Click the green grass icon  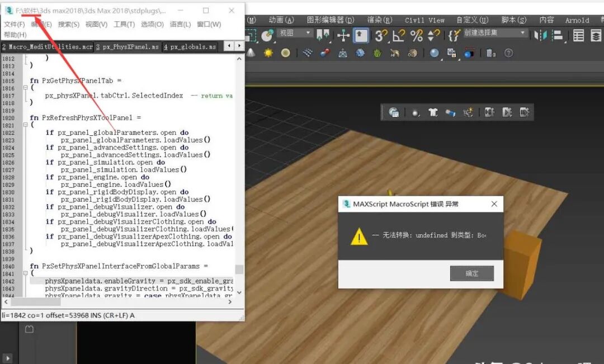pos(377,53)
